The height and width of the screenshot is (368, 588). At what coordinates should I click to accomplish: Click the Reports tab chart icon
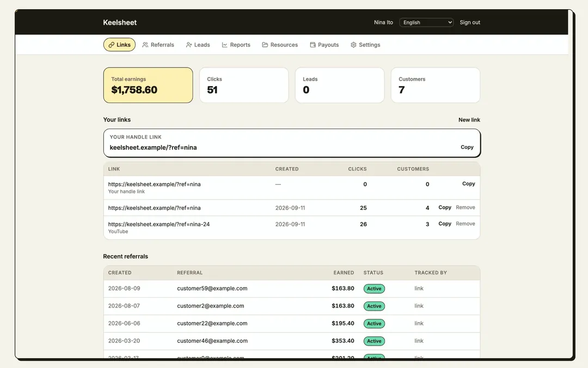225,45
